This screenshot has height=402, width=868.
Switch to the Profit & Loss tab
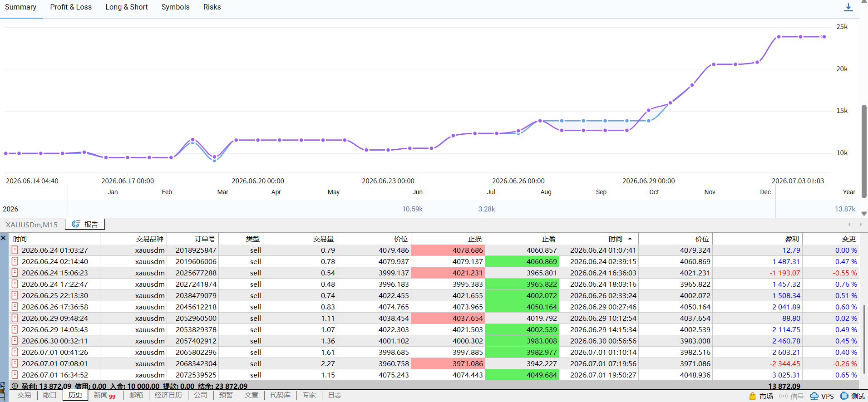coord(71,7)
